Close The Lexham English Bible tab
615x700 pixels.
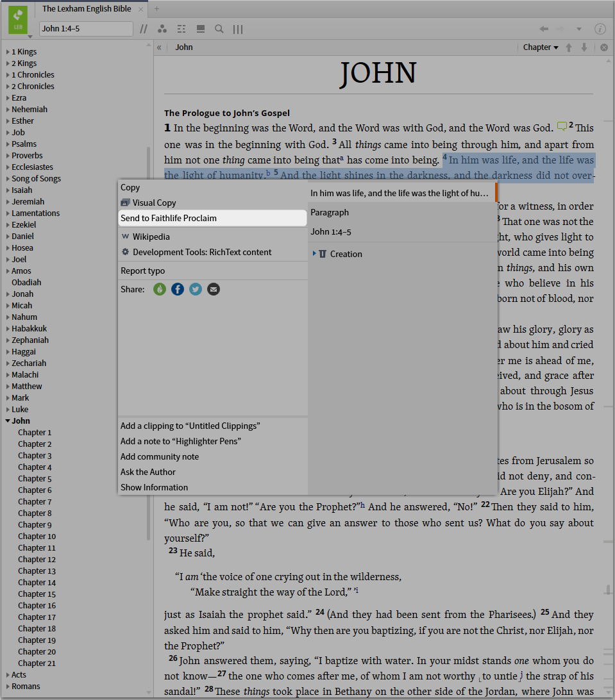(140, 9)
